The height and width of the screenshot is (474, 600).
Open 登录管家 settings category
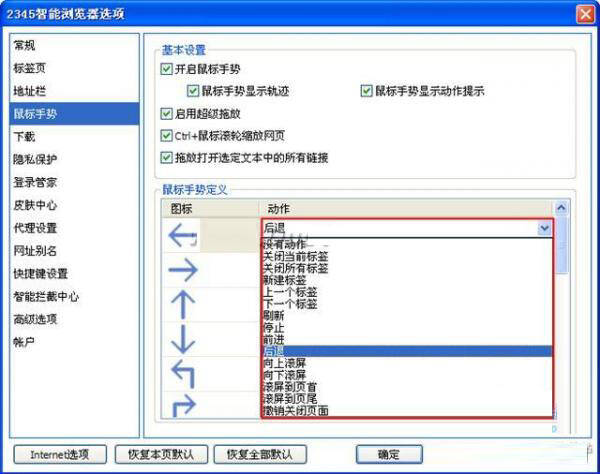click(x=74, y=182)
